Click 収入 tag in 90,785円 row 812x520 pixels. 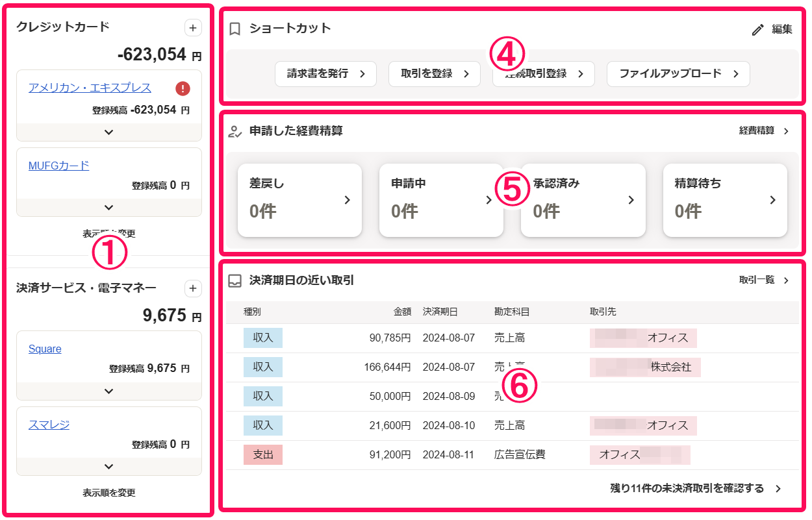coord(263,338)
